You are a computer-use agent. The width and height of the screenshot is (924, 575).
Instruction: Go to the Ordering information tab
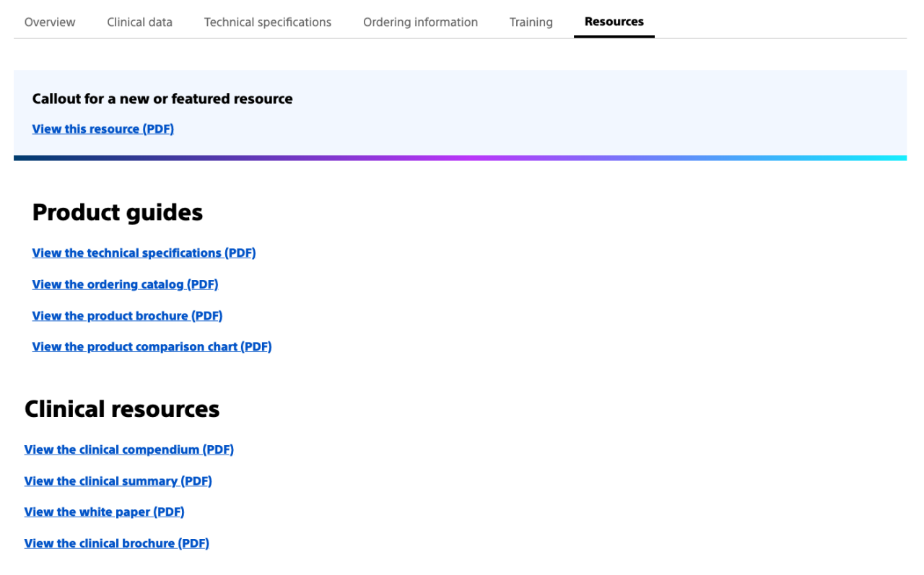[420, 22]
